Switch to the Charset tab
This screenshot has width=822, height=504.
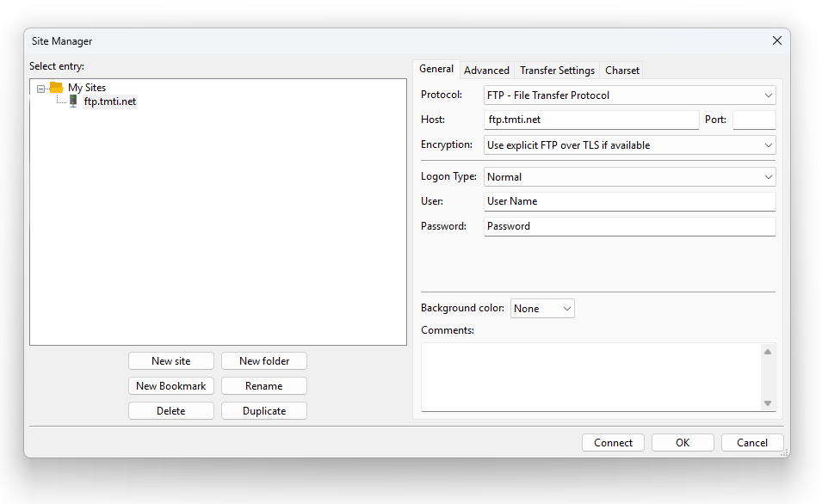click(621, 71)
